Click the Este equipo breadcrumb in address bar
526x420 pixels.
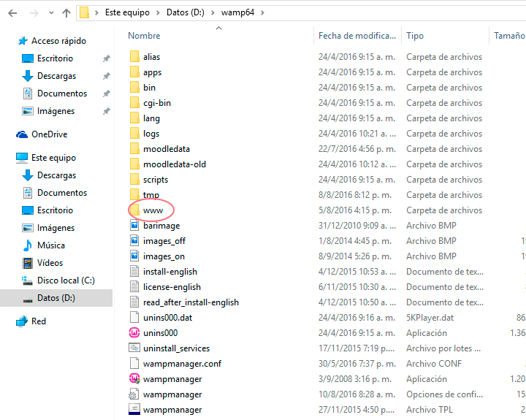(128, 13)
